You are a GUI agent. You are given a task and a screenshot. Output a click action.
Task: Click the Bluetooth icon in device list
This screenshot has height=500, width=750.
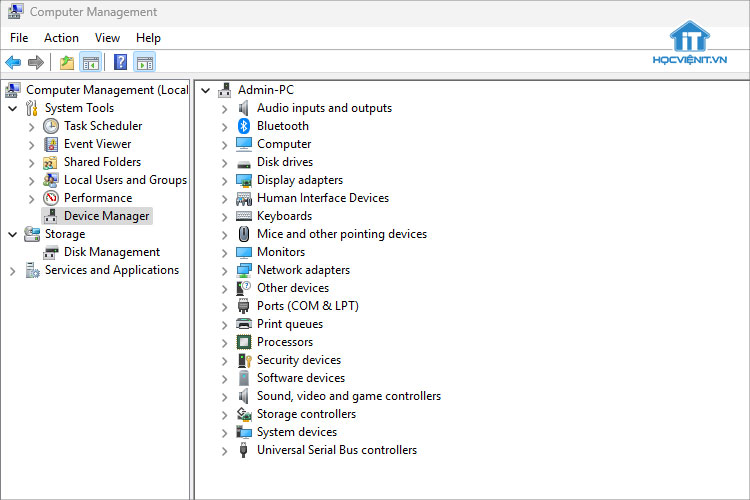[244, 126]
